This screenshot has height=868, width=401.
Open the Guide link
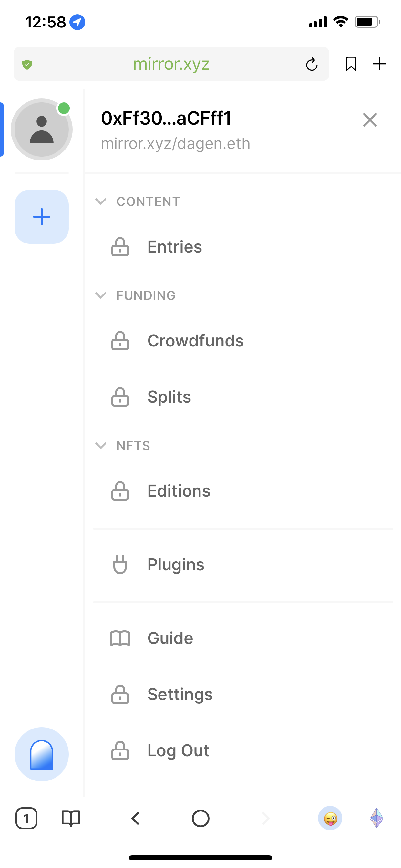coord(170,638)
